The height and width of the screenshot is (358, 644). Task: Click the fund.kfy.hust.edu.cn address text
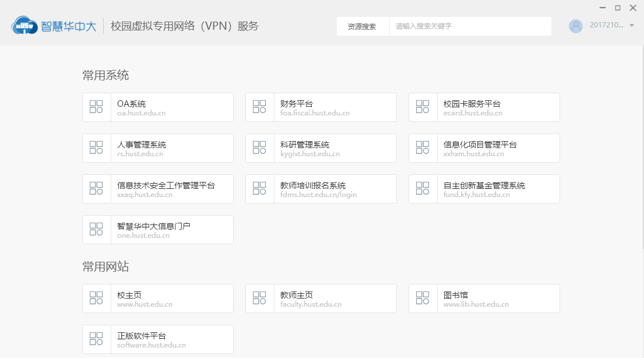pos(476,194)
